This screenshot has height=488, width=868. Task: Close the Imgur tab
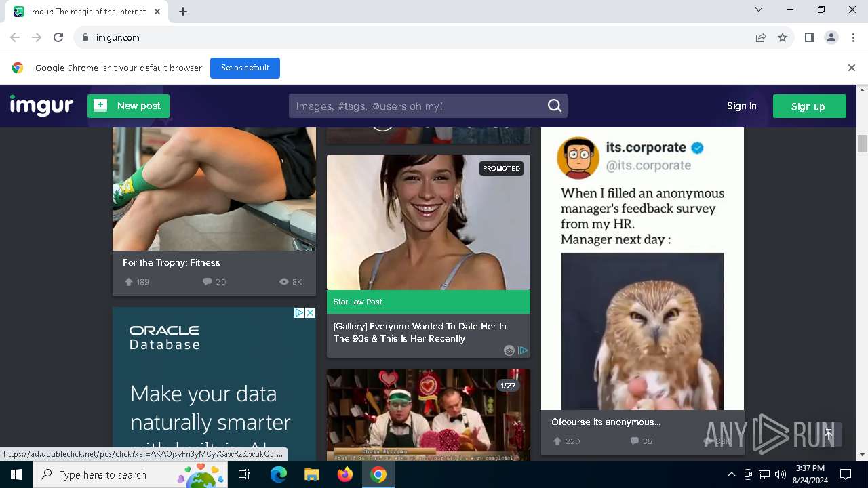pyautogui.click(x=157, y=12)
